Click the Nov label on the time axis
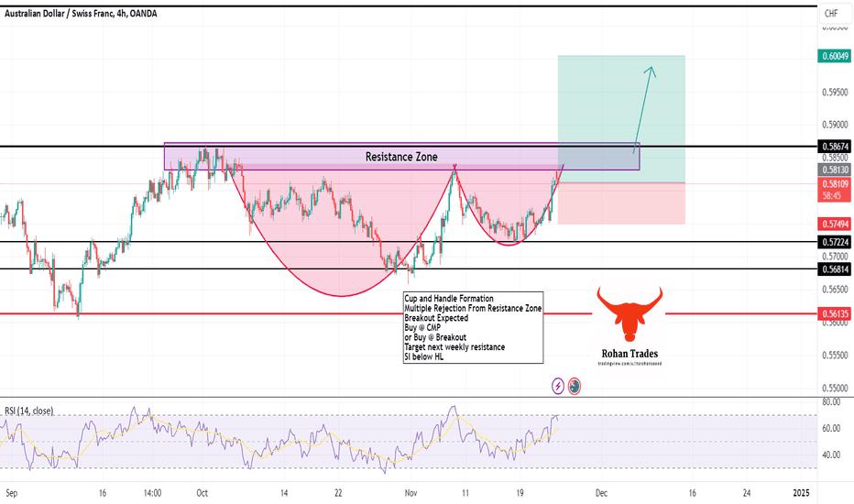Image resolution: width=854 pixels, height=504 pixels. [x=411, y=493]
